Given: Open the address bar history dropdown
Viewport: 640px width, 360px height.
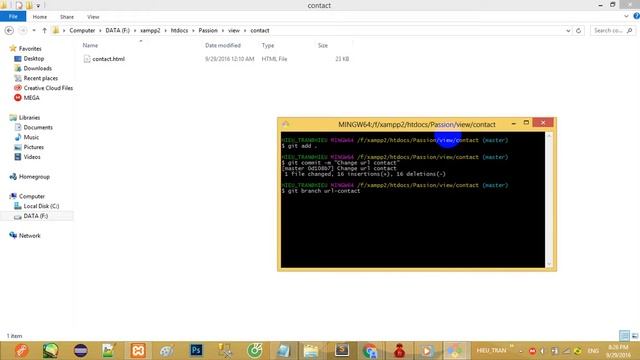Looking at the screenshot, I should pyautogui.click(x=568, y=31).
